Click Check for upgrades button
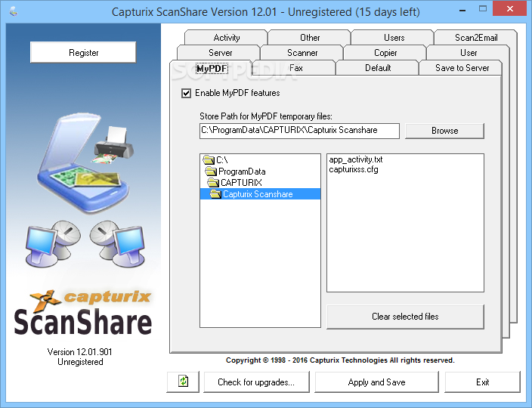The height and width of the screenshot is (408, 532). tap(256, 382)
